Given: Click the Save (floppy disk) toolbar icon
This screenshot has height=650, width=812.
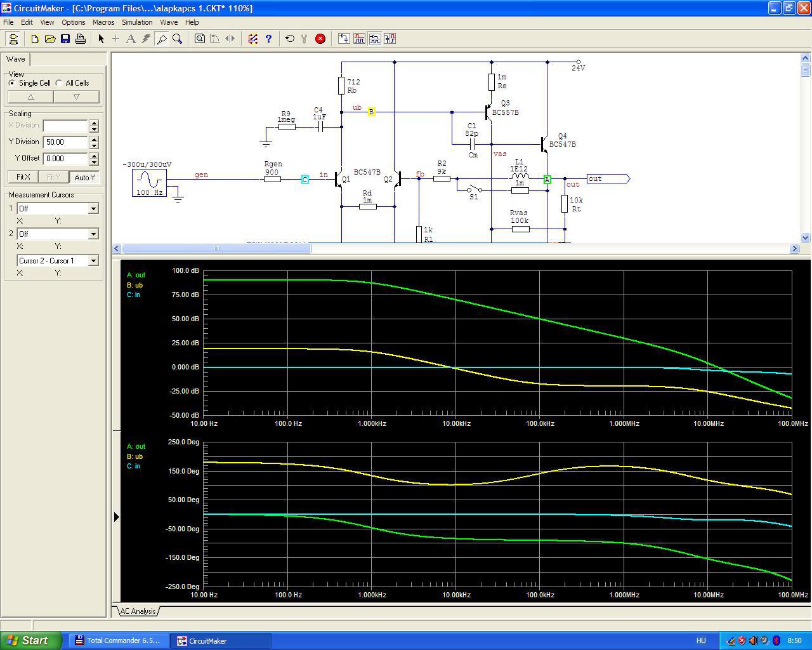Looking at the screenshot, I should 65,39.
